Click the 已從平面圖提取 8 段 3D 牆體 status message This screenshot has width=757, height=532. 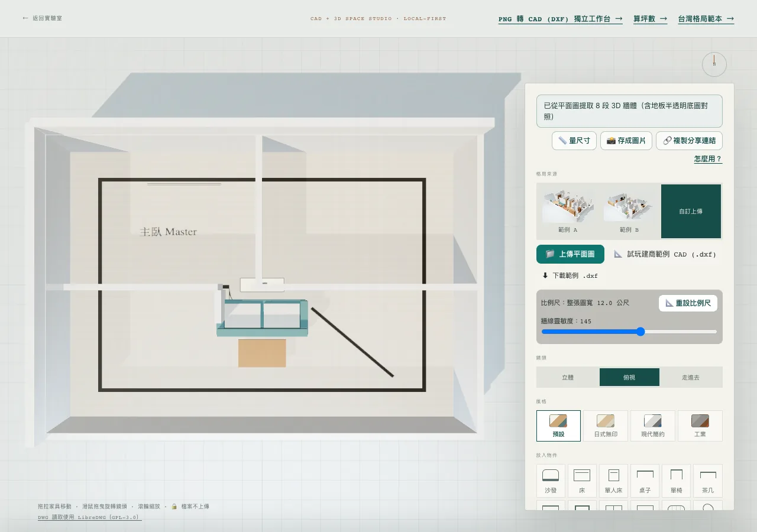coord(629,111)
